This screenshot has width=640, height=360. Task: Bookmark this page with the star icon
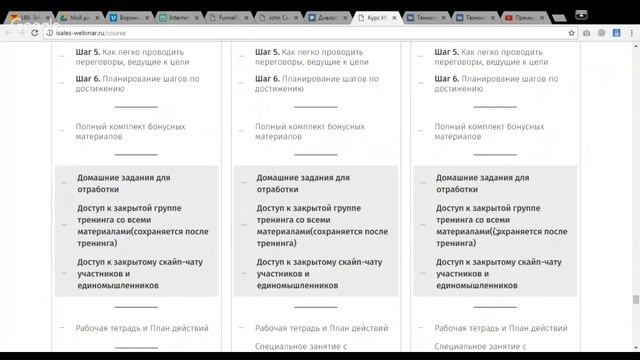click(571, 33)
